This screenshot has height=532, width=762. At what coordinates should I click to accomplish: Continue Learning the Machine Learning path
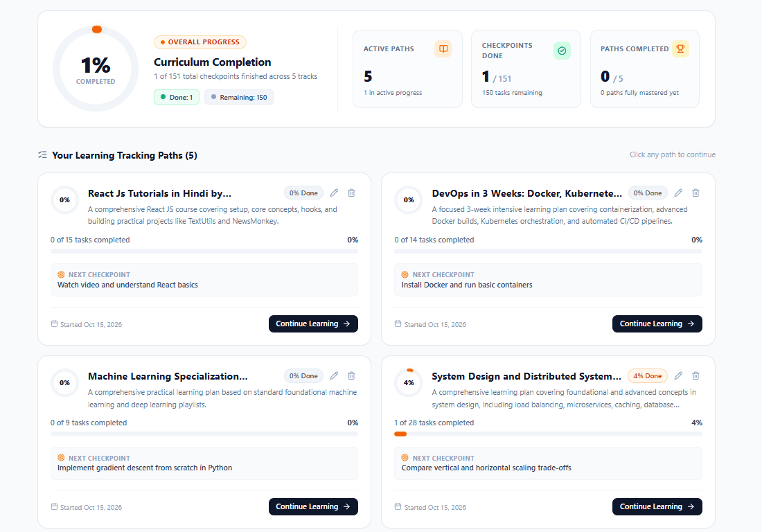(x=313, y=507)
